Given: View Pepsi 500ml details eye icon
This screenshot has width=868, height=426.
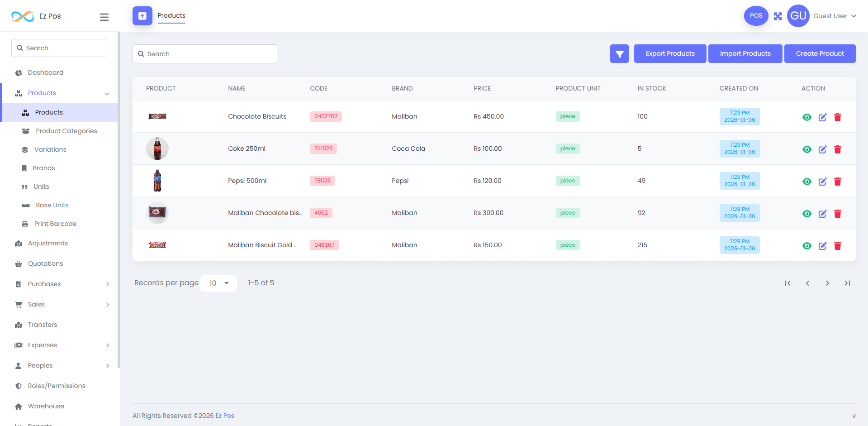Looking at the screenshot, I should point(806,182).
